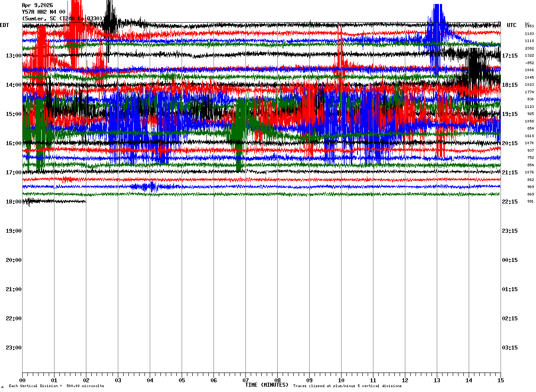Click the DC offset value 752

click(530, 158)
